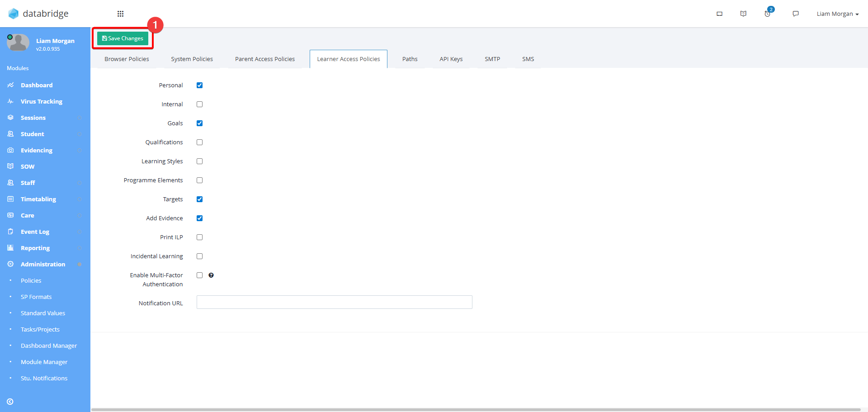Uncheck the Add Evidence checkbox
Image resolution: width=868 pixels, height=412 pixels.
pyautogui.click(x=199, y=218)
